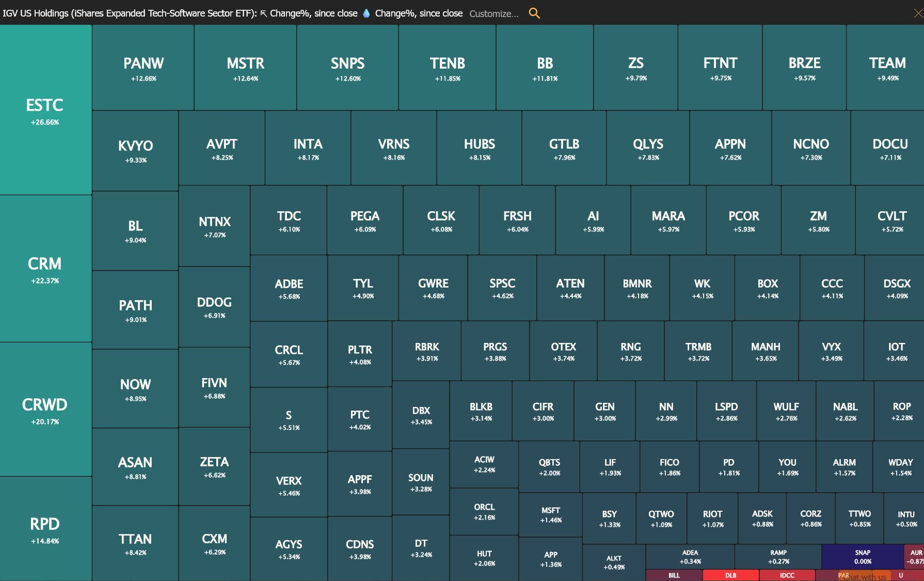This screenshot has height=581, width=924.
Task: Click the WDAY tile
Action: click(x=899, y=466)
